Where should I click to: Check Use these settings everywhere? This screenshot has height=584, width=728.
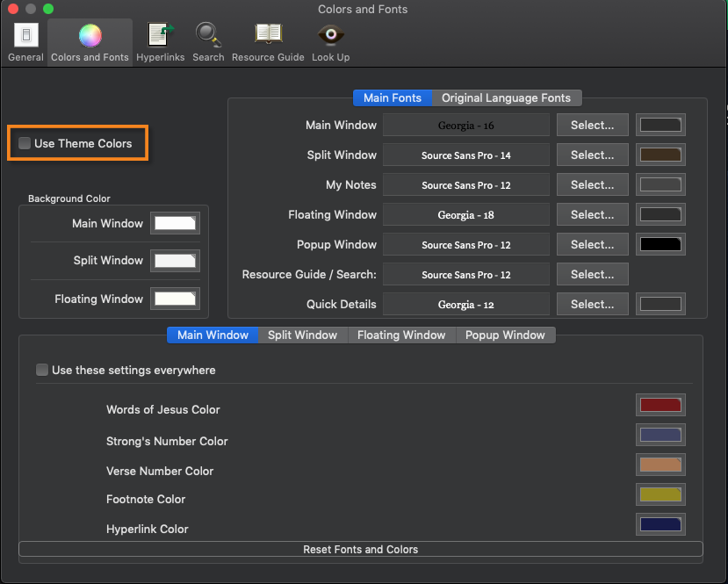pyautogui.click(x=42, y=370)
